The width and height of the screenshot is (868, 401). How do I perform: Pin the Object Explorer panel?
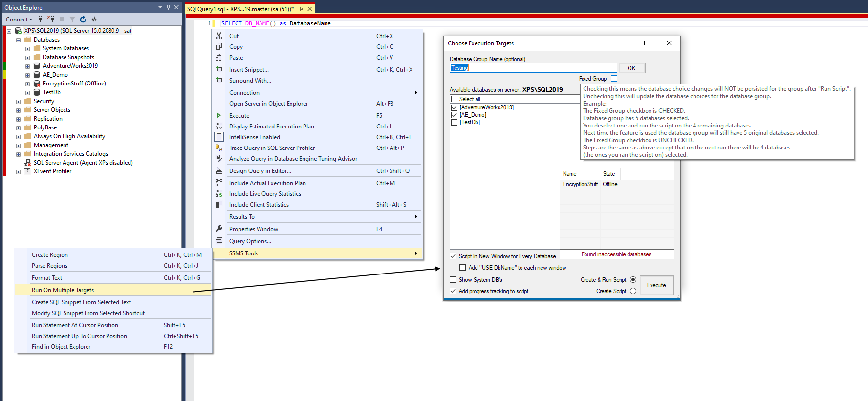tap(168, 7)
